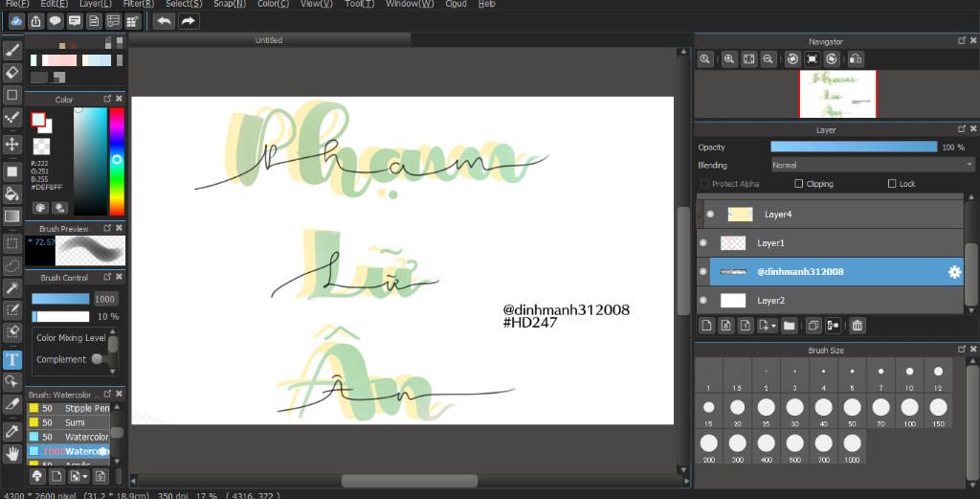Click the Redo arrow in toolbar

[x=188, y=21]
